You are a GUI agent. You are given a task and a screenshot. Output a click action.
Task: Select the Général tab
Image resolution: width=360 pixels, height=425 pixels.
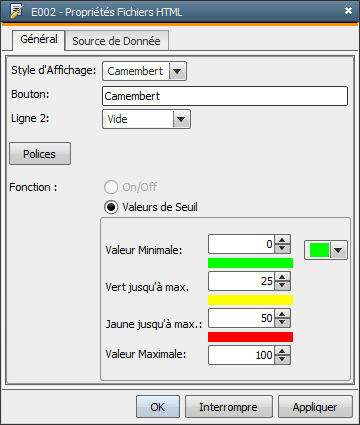(39, 39)
